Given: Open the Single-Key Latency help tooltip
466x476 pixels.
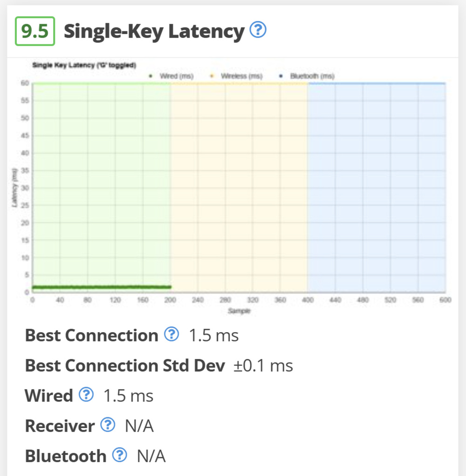Looking at the screenshot, I should [258, 30].
